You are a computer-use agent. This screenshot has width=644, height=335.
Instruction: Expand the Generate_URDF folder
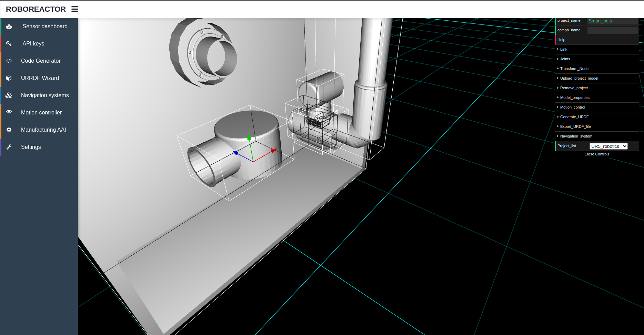click(597, 117)
